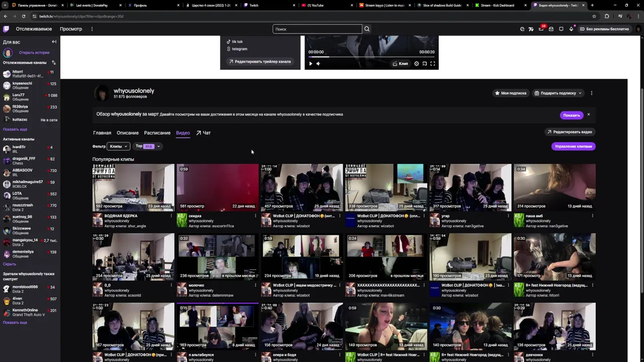Open hitorri channel in the sidebar
Viewport: 644px width, 362px height.
[30, 74]
